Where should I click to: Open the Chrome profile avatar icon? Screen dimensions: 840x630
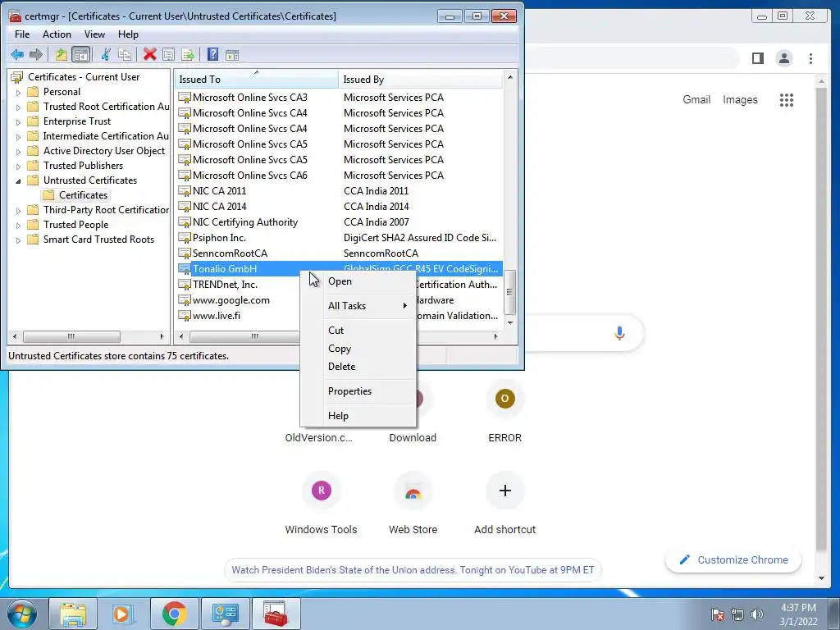[783, 58]
